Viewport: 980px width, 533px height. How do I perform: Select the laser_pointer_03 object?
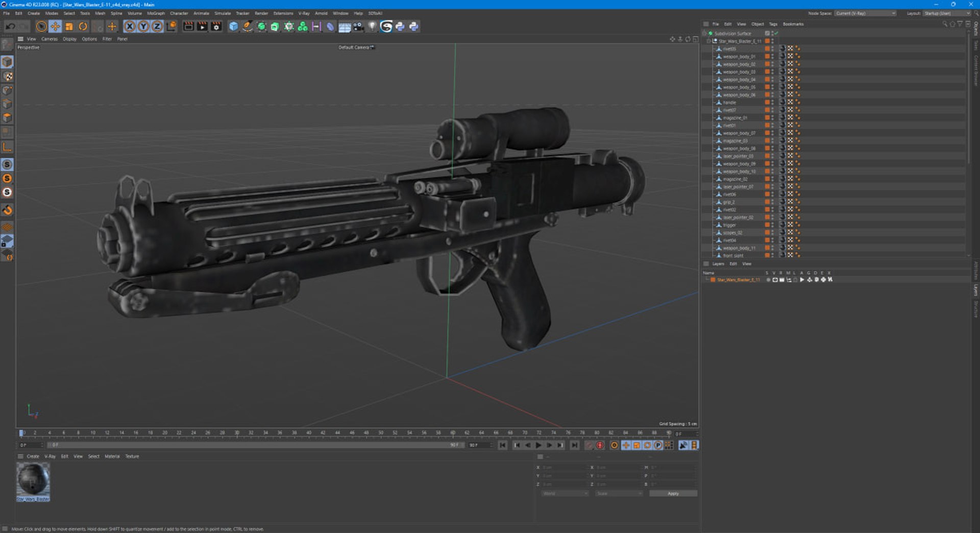[738, 156]
